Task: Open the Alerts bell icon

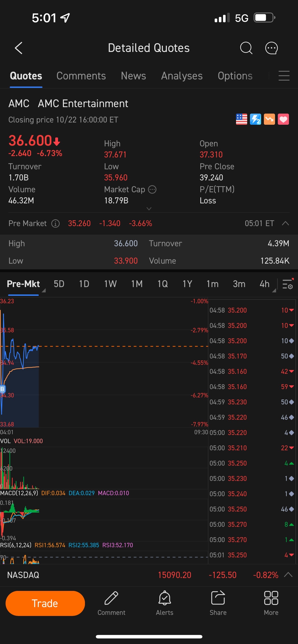Action: (165, 603)
